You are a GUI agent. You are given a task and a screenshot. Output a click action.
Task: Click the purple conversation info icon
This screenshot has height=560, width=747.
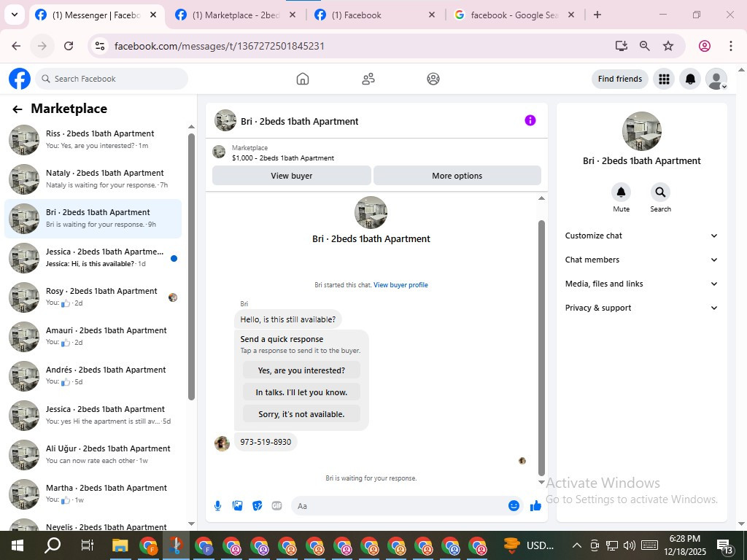(530, 120)
